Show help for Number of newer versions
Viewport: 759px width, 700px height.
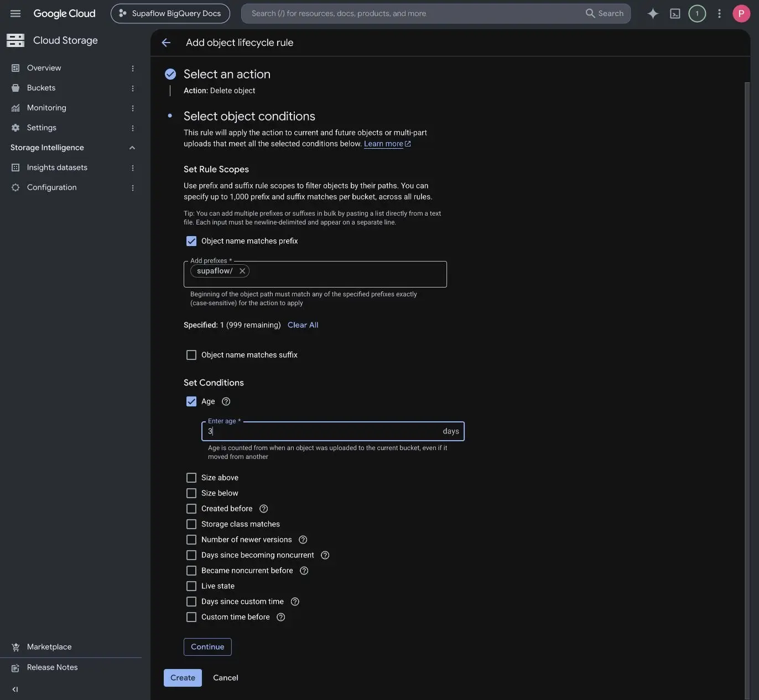point(303,540)
